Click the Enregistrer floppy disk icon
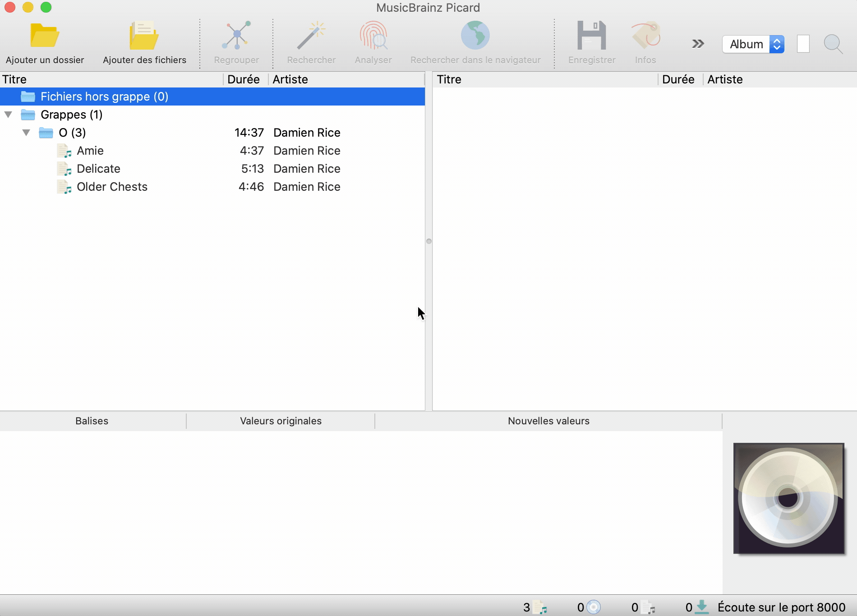The height and width of the screenshot is (616, 857). point(592,36)
